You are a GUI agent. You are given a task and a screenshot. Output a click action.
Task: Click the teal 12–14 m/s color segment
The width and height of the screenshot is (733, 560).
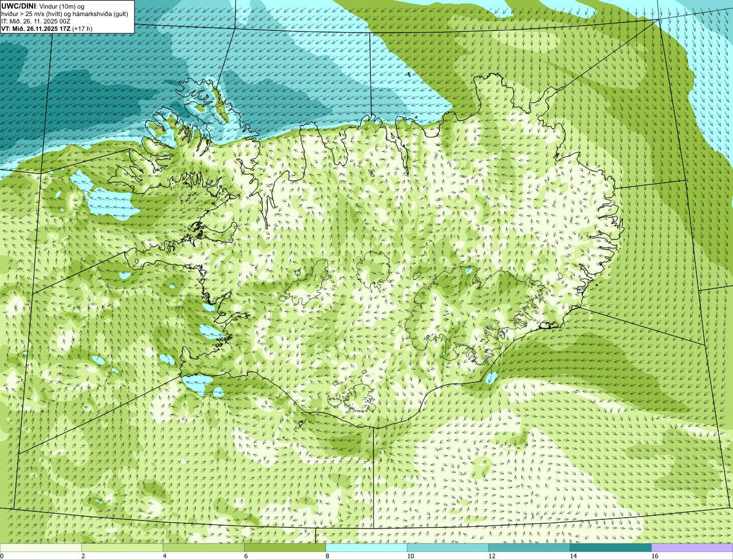pyautogui.click(x=529, y=548)
